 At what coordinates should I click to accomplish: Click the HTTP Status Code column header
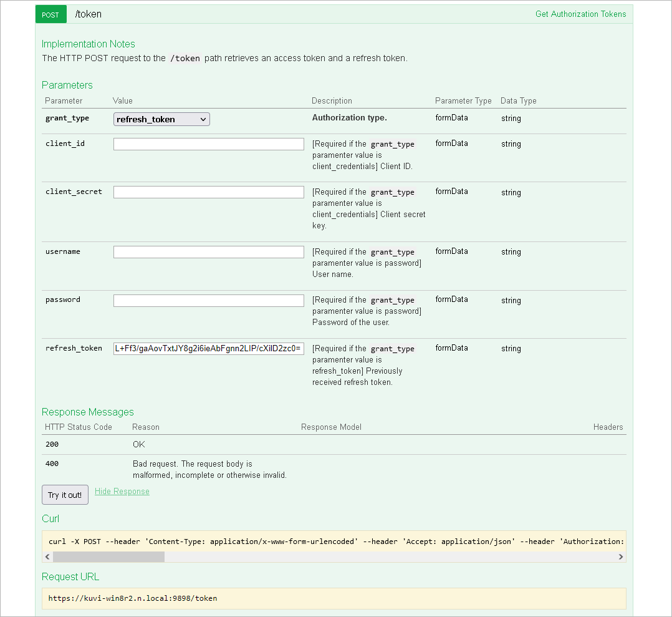[x=79, y=427]
